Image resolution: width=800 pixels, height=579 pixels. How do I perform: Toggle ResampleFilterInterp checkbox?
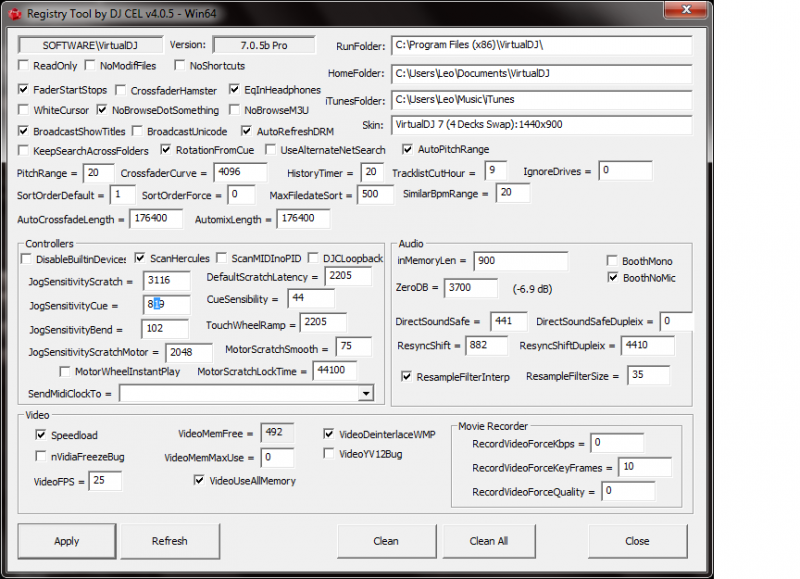point(406,376)
